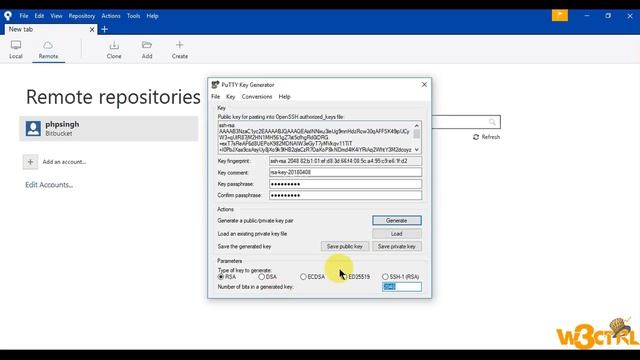Screen dimensions: 640x360
Task: Close the PuTTY Key Generator dialog
Action: pos(424,84)
